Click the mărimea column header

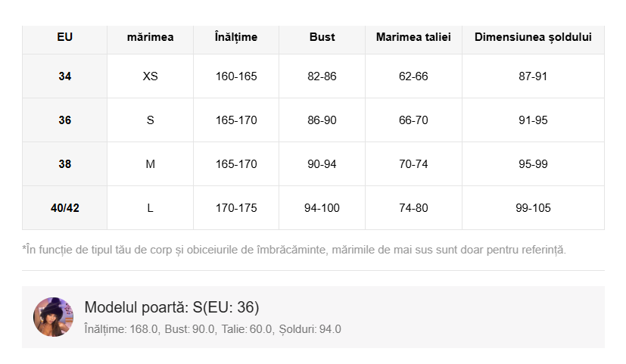pyautogui.click(x=150, y=37)
